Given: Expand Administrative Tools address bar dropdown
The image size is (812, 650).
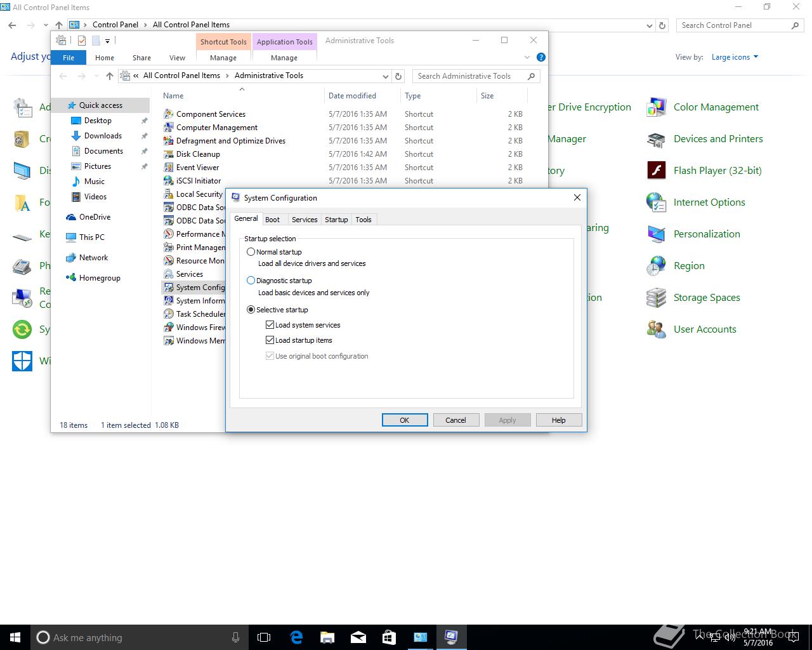Looking at the screenshot, I should [x=385, y=76].
